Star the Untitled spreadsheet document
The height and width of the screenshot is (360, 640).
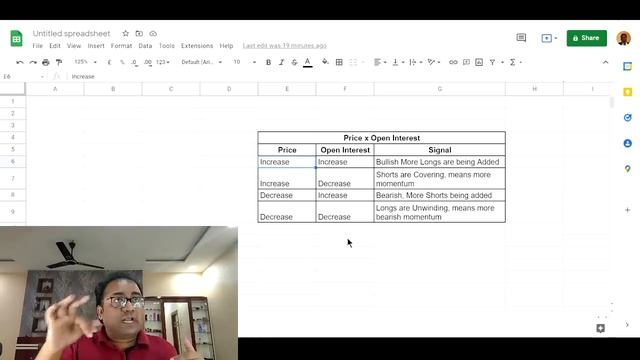(125, 33)
